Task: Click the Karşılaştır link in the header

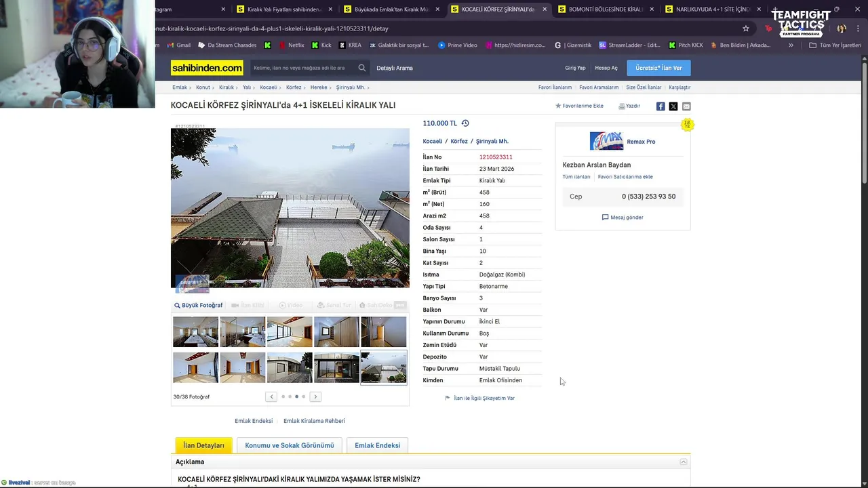Action: pos(679,87)
